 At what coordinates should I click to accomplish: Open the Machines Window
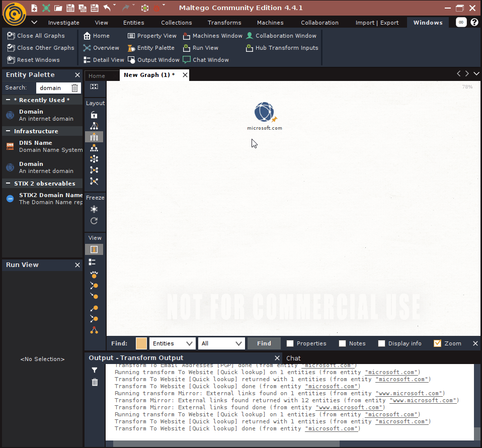212,36
